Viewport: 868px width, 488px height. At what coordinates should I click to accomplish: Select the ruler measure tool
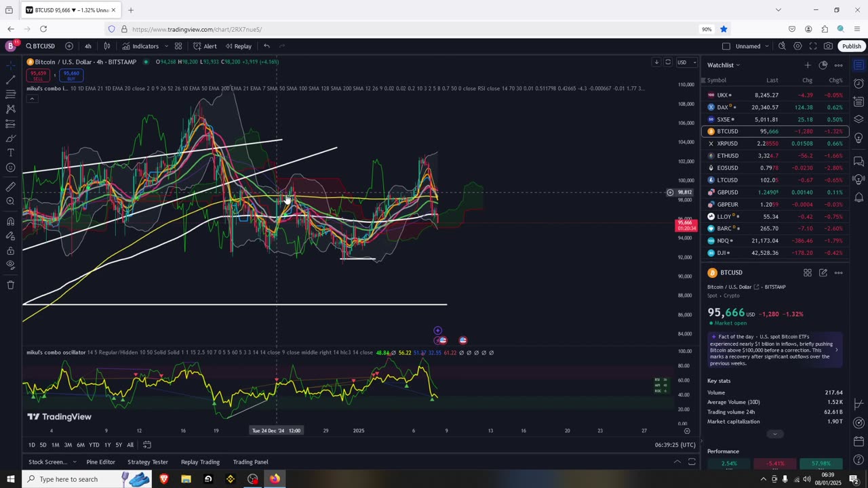pos(10,186)
